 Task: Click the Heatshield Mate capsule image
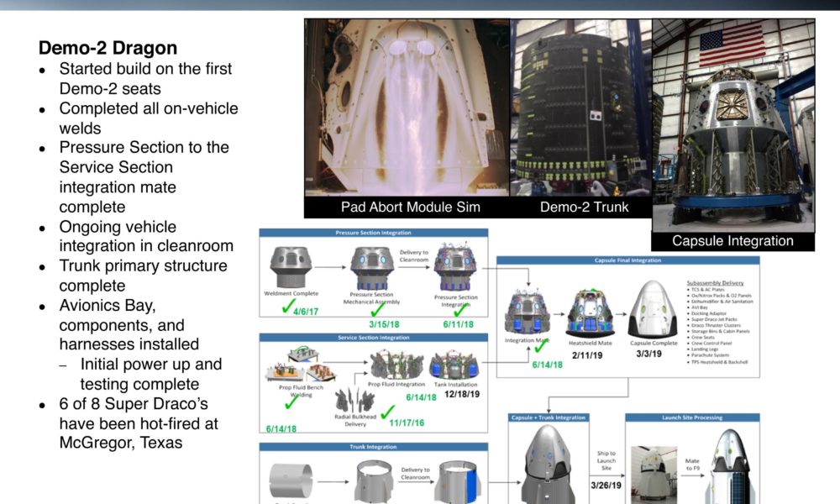(x=590, y=312)
